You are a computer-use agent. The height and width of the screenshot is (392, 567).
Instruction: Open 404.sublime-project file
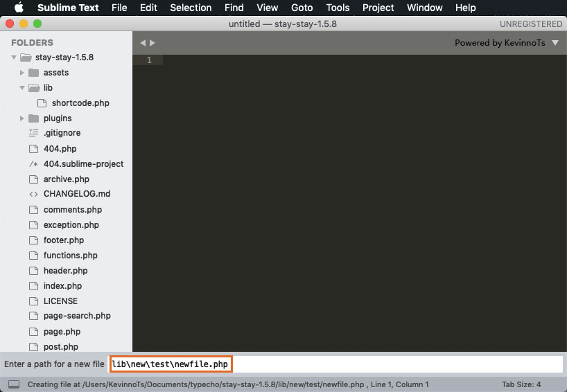pos(84,164)
